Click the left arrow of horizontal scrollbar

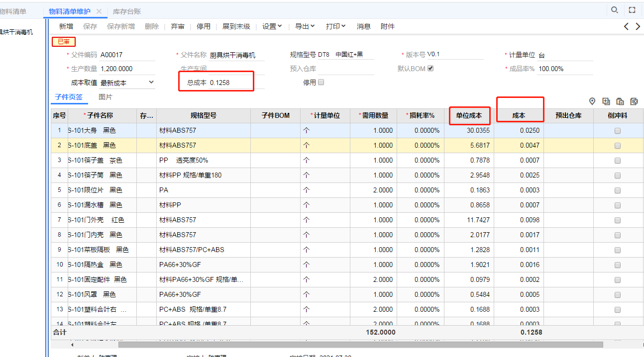(x=72, y=344)
